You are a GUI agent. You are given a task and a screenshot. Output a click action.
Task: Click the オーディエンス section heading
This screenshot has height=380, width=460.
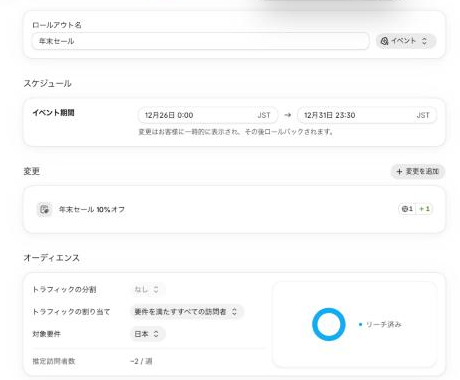pos(51,258)
